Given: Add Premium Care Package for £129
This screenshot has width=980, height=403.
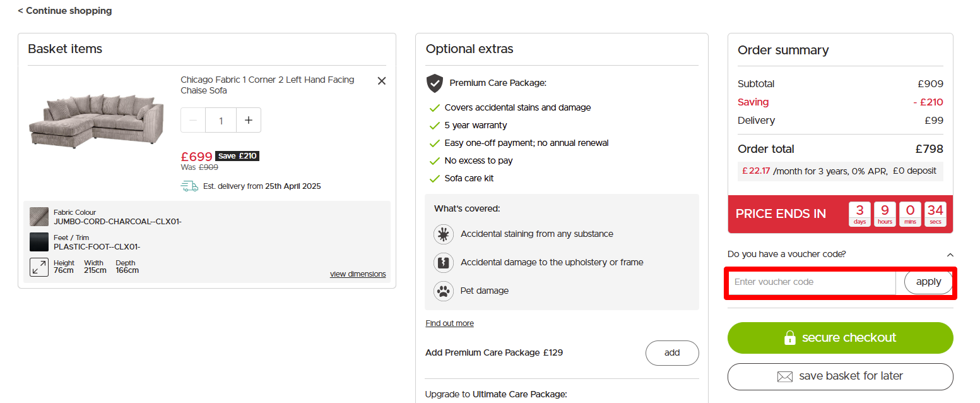Looking at the screenshot, I should click(x=672, y=353).
